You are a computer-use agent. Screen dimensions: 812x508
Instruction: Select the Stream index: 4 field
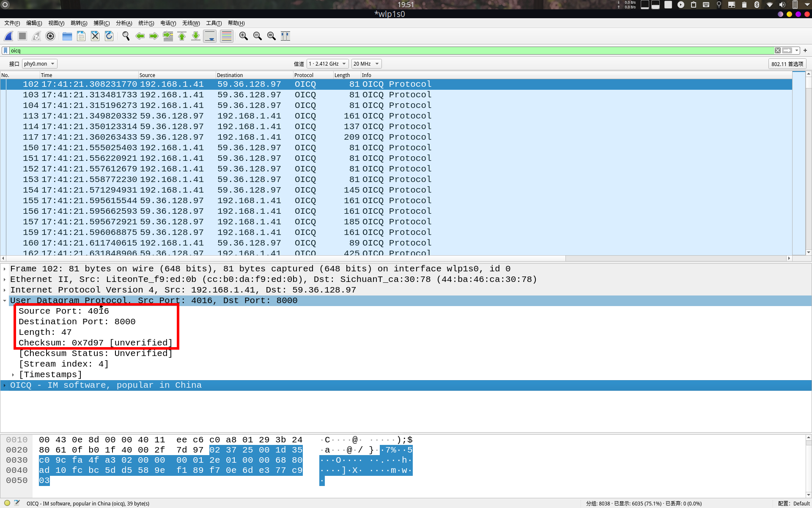(63, 364)
